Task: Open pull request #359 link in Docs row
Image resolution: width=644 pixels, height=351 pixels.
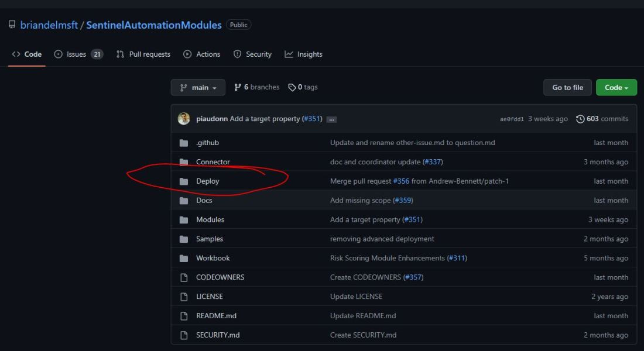Action: pos(403,200)
